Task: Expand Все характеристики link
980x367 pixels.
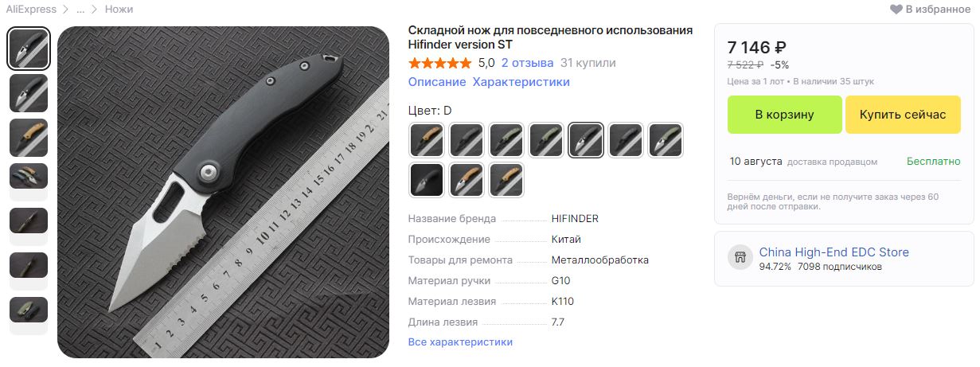Action: [x=460, y=342]
